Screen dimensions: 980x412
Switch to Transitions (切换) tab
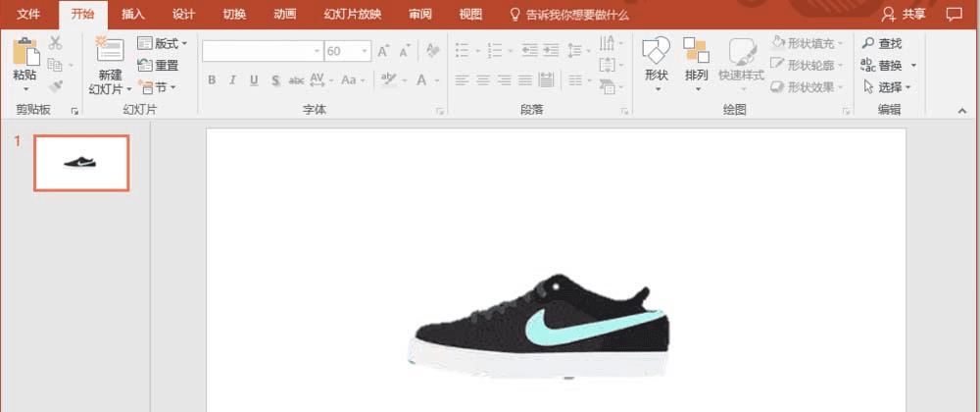(x=234, y=15)
